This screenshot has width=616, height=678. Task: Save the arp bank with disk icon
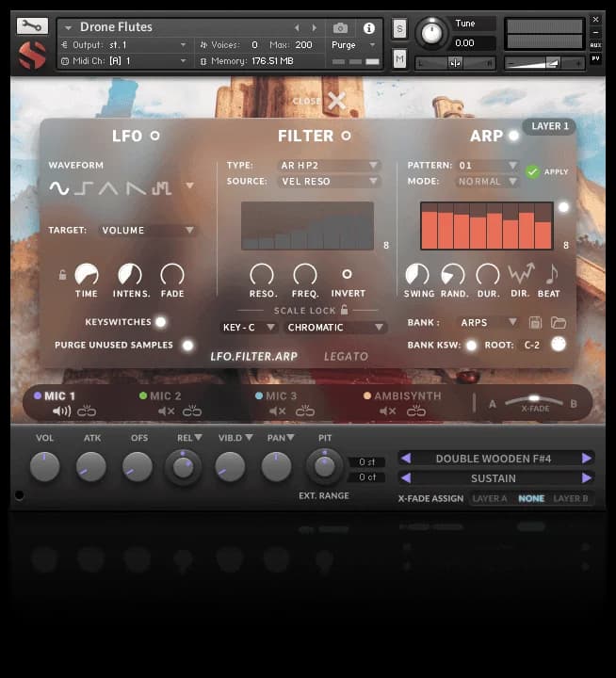click(x=536, y=322)
